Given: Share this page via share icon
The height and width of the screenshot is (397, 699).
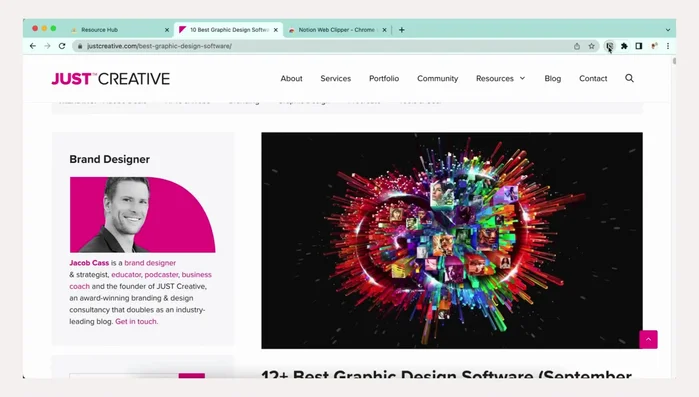Looking at the screenshot, I should (577, 46).
